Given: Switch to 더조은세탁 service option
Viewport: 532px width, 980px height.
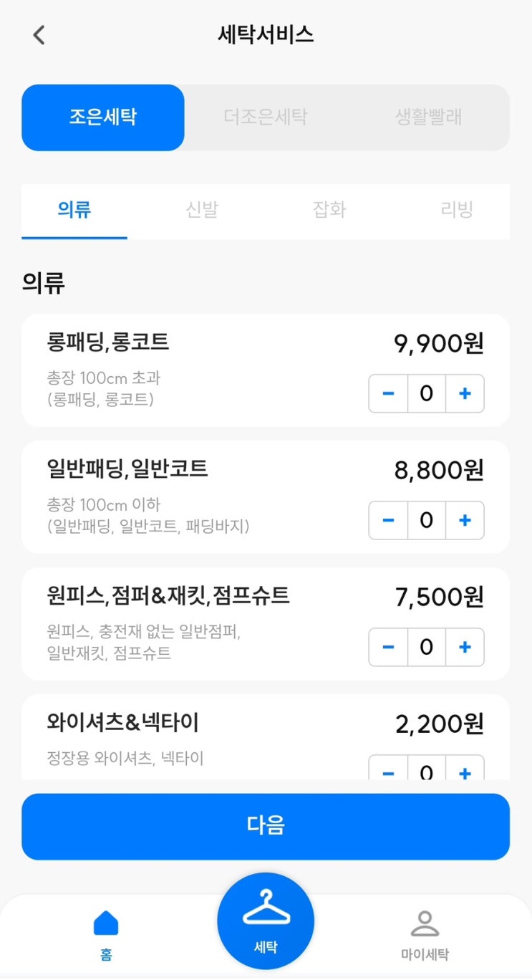Looking at the screenshot, I should (x=266, y=117).
